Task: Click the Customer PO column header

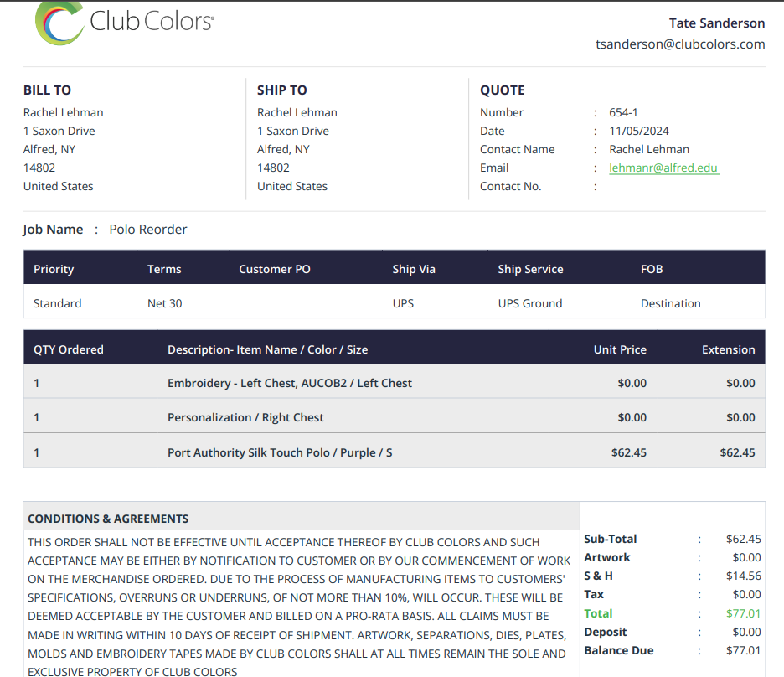Action: click(275, 269)
